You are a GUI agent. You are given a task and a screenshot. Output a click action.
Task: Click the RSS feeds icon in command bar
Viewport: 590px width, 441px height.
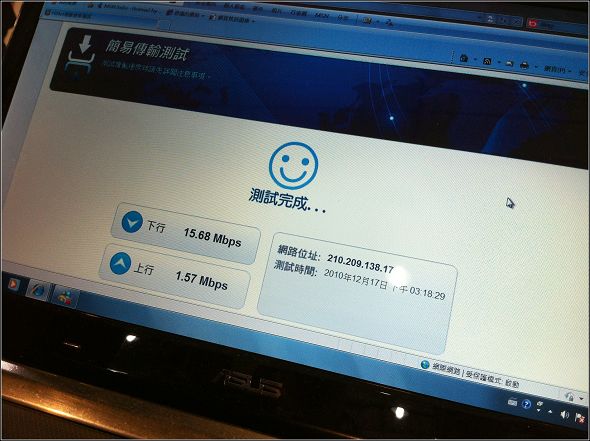487,61
